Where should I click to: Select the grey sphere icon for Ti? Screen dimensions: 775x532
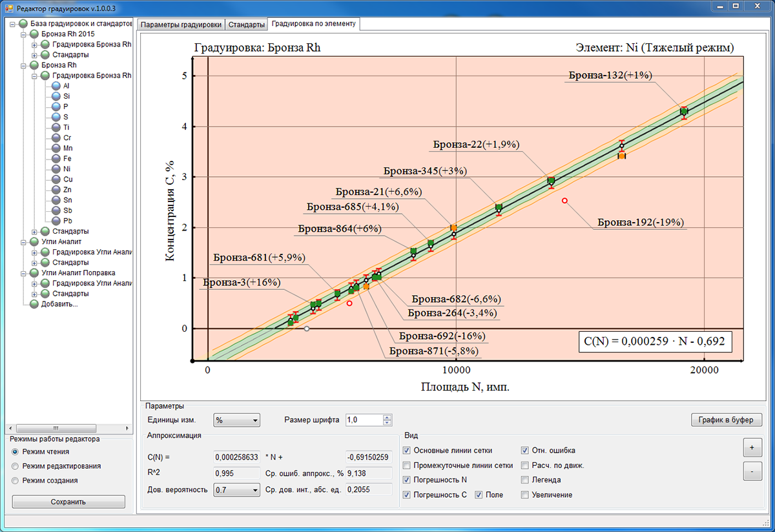(56, 127)
